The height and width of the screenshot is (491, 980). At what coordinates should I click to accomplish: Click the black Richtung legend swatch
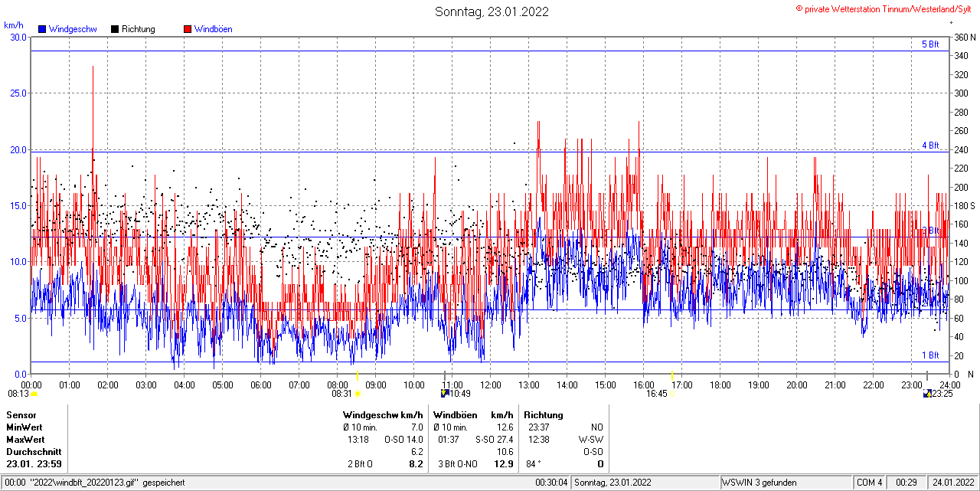point(115,29)
